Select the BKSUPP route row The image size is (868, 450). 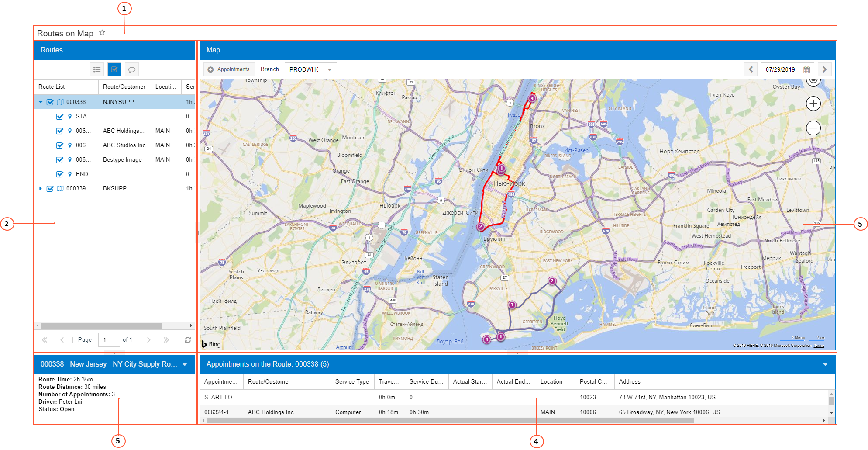[114, 188]
